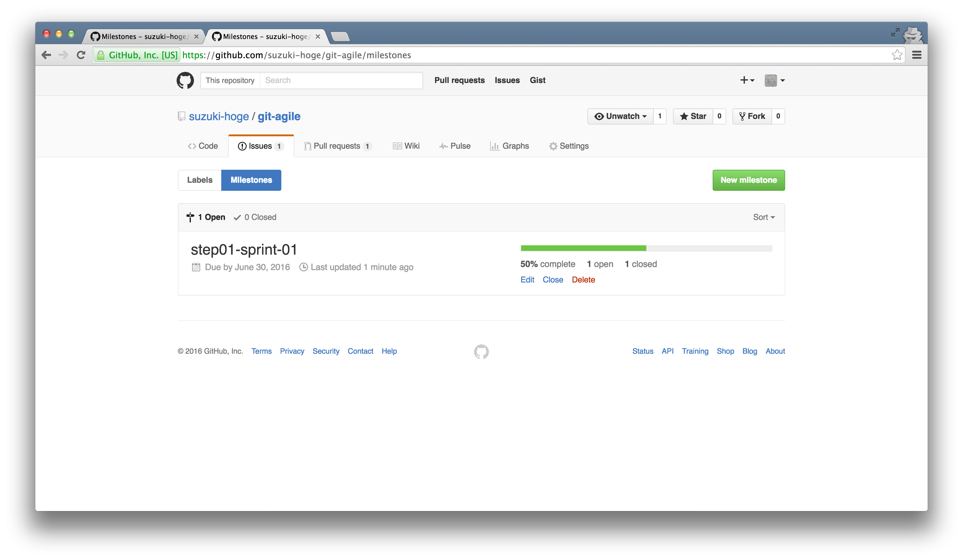
Task: Reload the page with the refresh icon
Action: pos(81,55)
